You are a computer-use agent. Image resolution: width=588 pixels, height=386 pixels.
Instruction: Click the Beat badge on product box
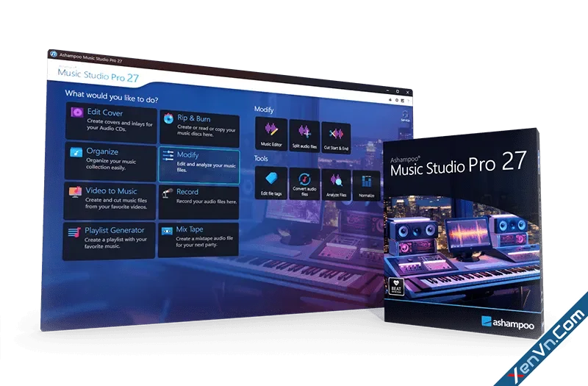(396, 287)
